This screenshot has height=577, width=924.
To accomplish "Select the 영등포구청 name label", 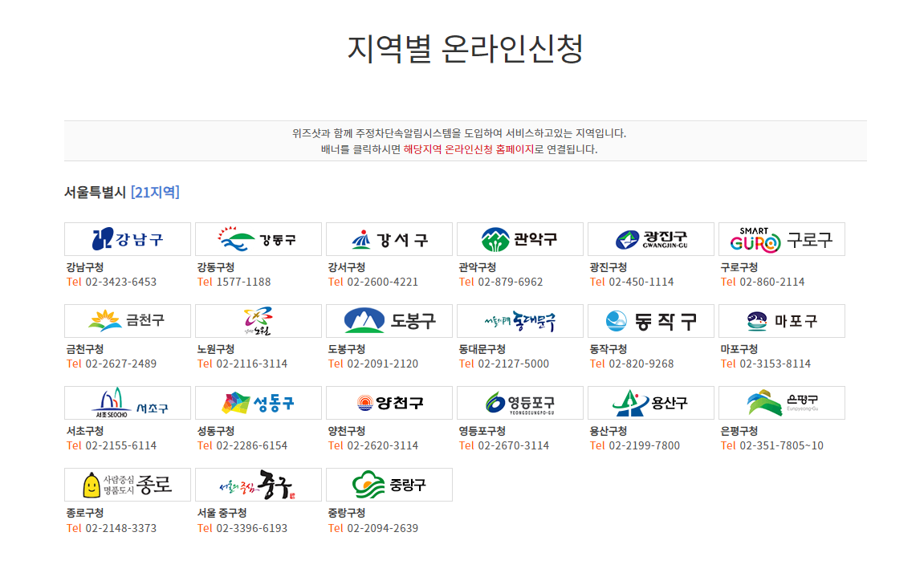I will (x=482, y=432).
